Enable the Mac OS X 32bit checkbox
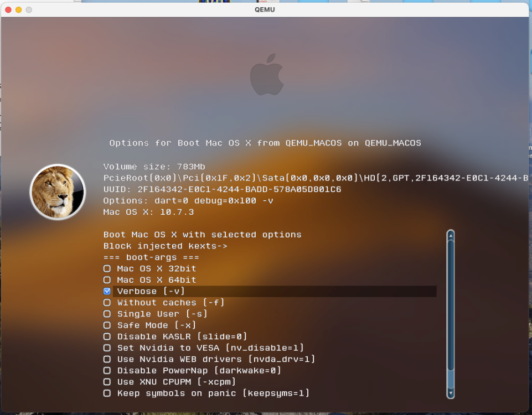This screenshot has height=415, width=532. [x=107, y=269]
